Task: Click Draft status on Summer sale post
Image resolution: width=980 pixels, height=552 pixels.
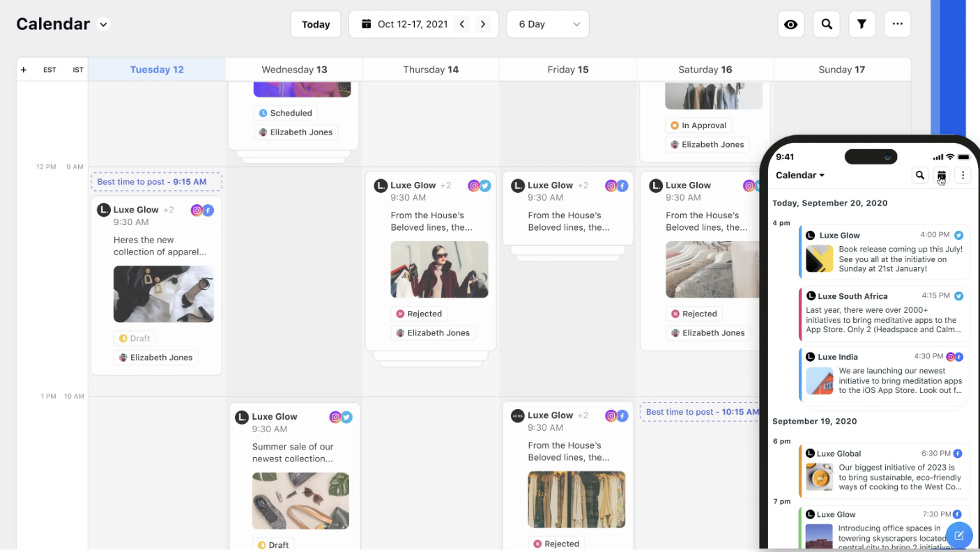Action: (273, 545)
